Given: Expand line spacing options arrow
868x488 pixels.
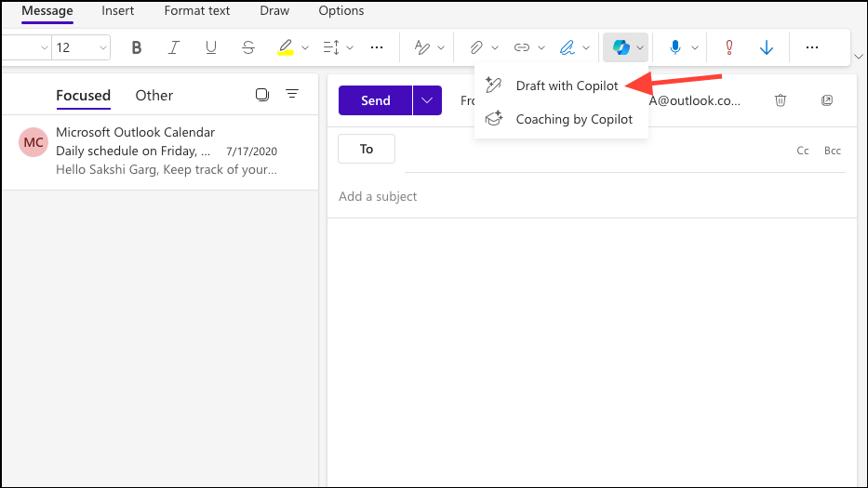Looking at the screenshot, I should 350,48.
